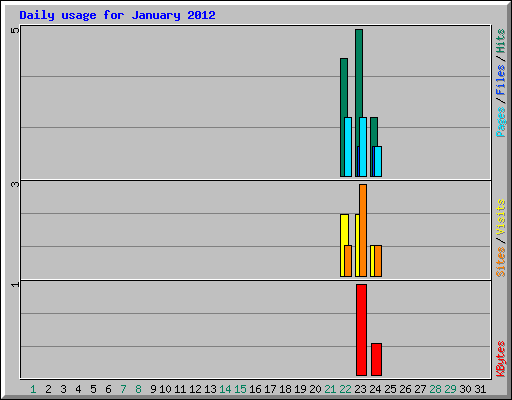Click day label '3' on the x-axis

63,389
